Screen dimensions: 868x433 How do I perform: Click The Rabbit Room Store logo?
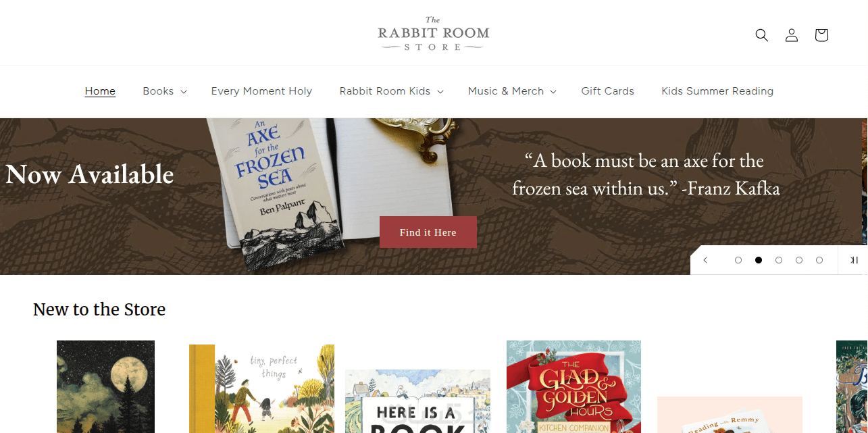pos(434,34)
